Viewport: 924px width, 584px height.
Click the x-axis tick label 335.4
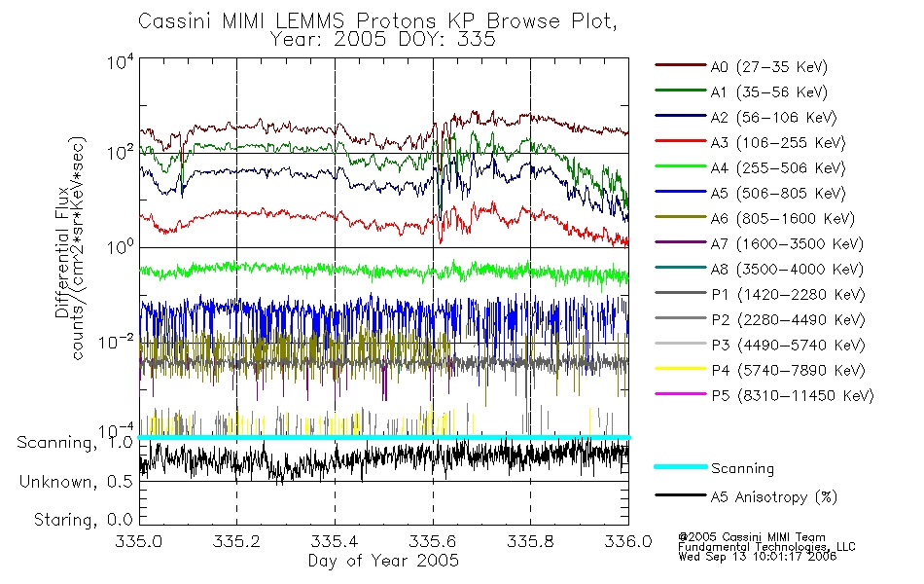335,541
